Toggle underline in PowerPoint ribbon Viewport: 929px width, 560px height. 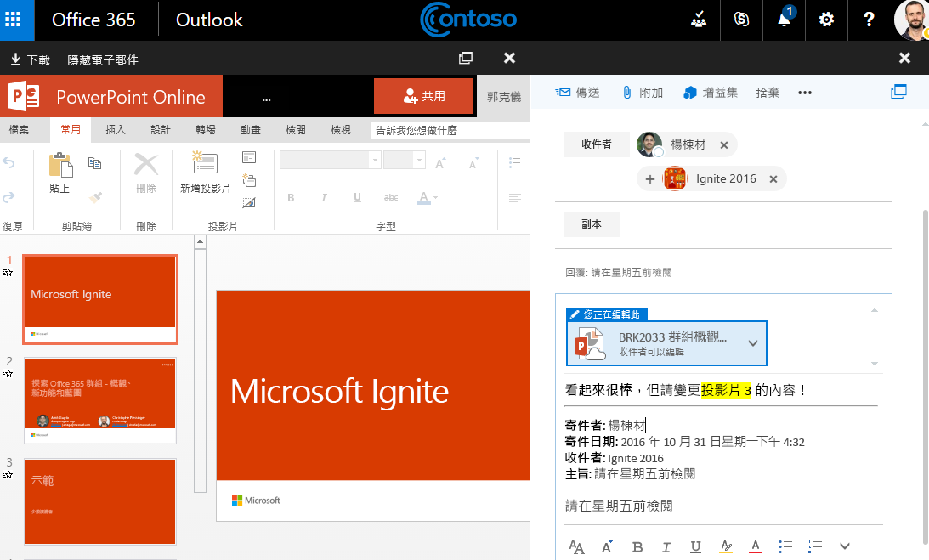357,197
